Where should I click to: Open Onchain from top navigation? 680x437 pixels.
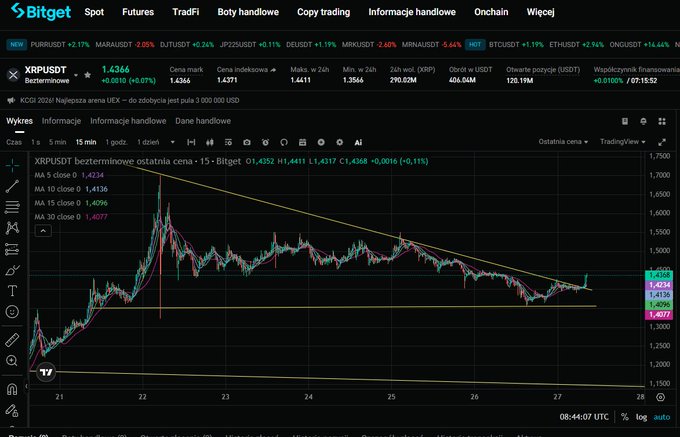(491, 12)
